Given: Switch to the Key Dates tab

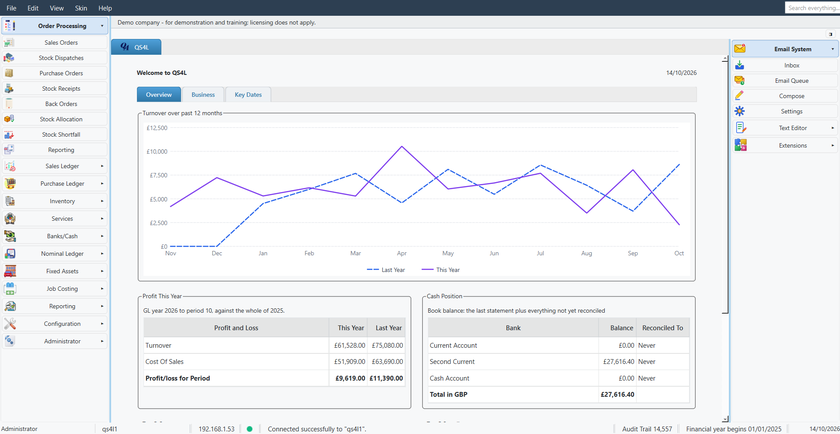Looking at the screenshot, I should (x=248, y=95).
